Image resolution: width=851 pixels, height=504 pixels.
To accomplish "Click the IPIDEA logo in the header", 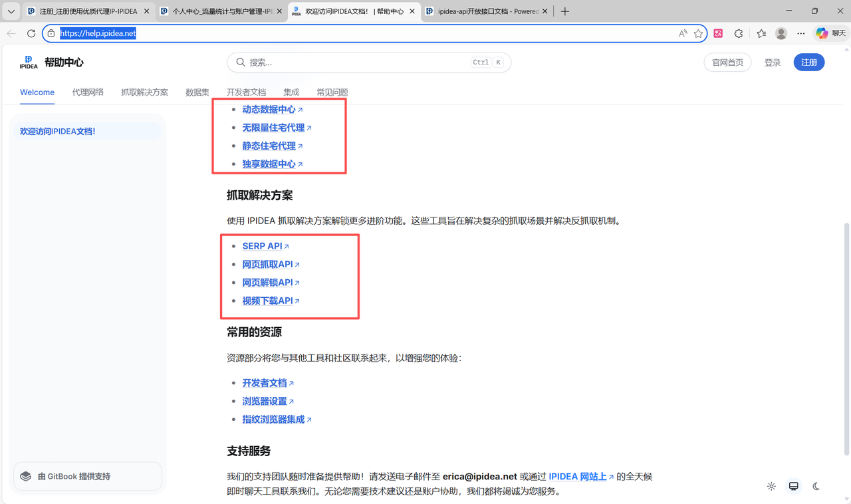I will coord(29,63).
